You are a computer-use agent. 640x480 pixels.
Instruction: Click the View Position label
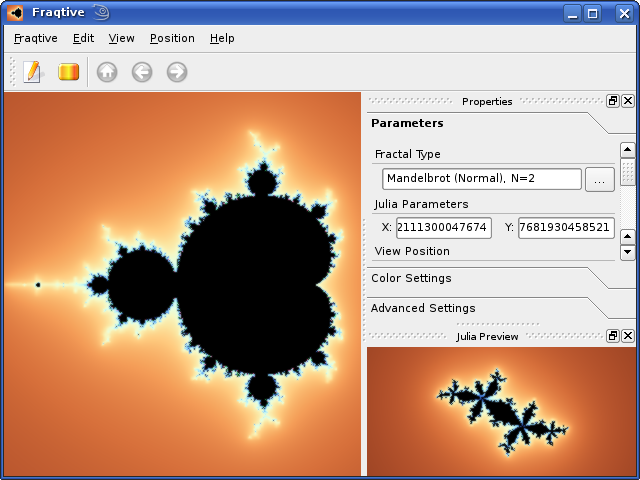click(x=412, y=251)
